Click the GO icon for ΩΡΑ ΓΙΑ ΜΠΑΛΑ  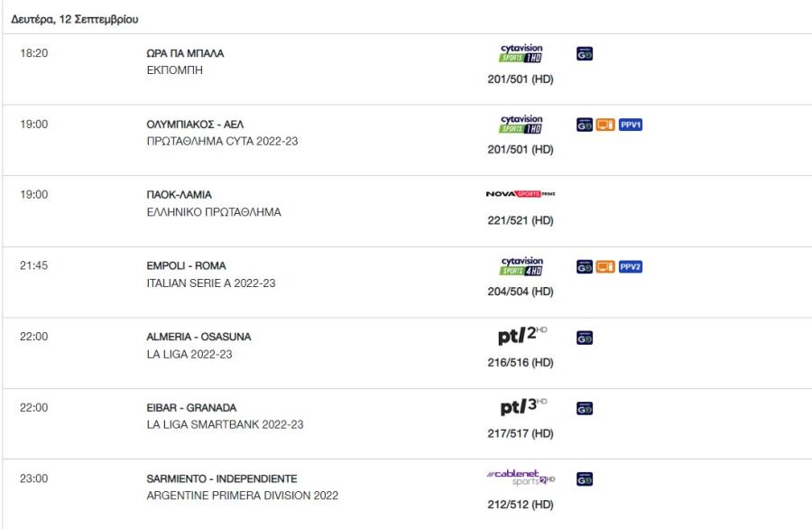pos(584,53)
